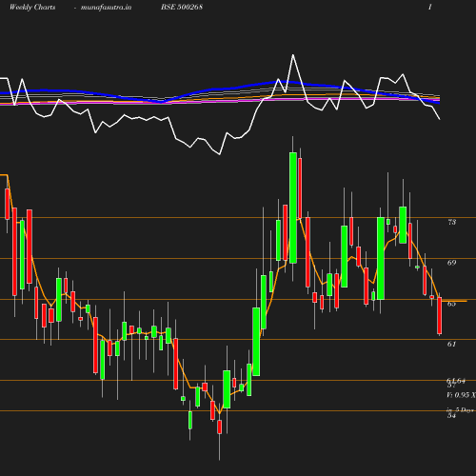The image size is (476, 476).
Task: Click the price axis label "54"
Action: [x=451, y=415]
